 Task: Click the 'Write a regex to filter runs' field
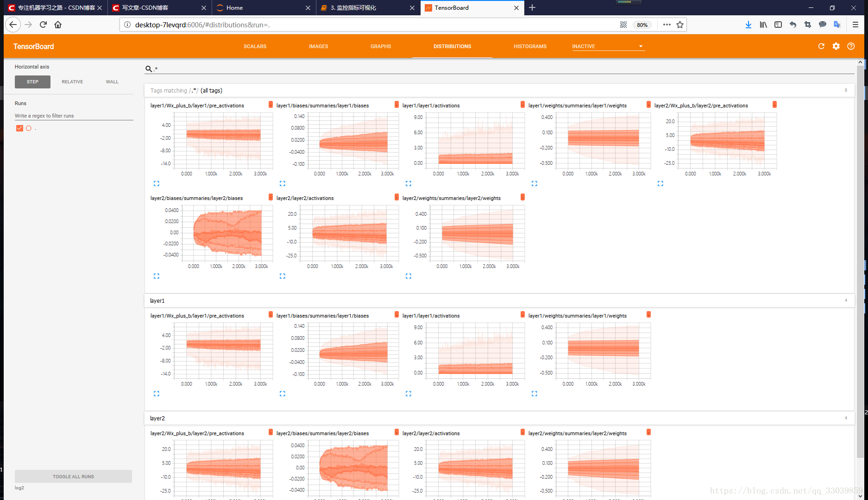[x=74, y=116]
